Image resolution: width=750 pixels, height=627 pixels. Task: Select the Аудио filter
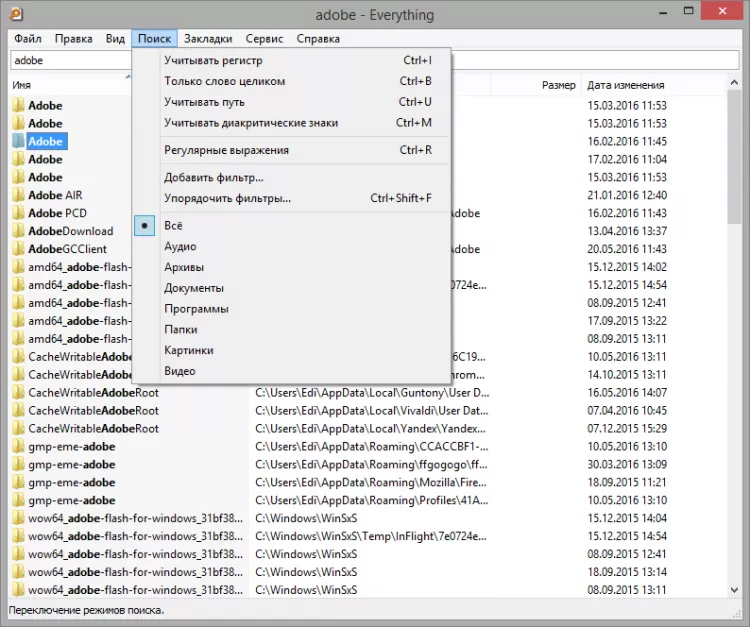click(292, 246)
